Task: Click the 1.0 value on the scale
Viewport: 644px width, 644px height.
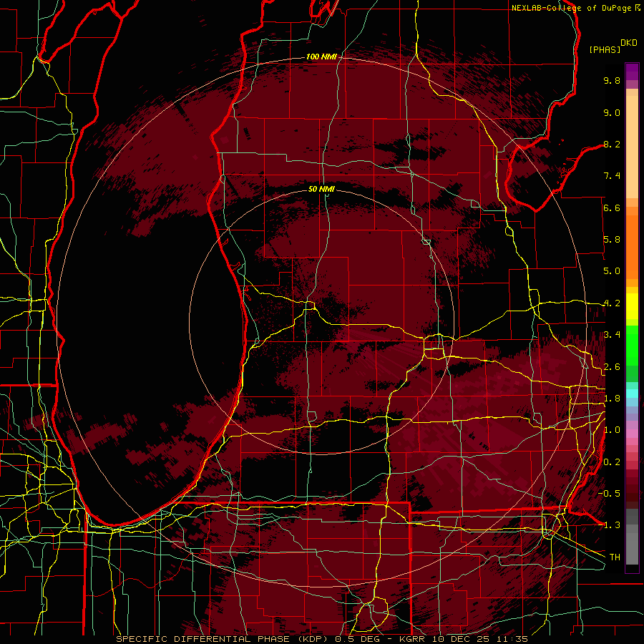Action: click(612, 430)
